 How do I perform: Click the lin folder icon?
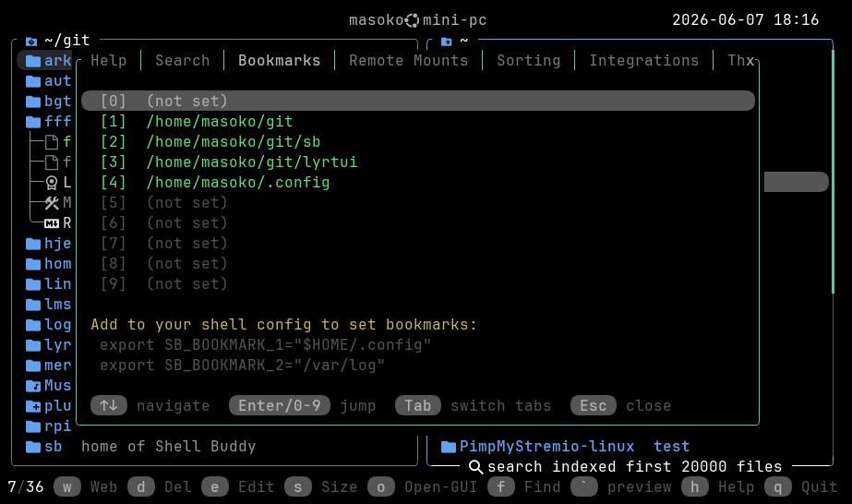[x=33, y=284]
